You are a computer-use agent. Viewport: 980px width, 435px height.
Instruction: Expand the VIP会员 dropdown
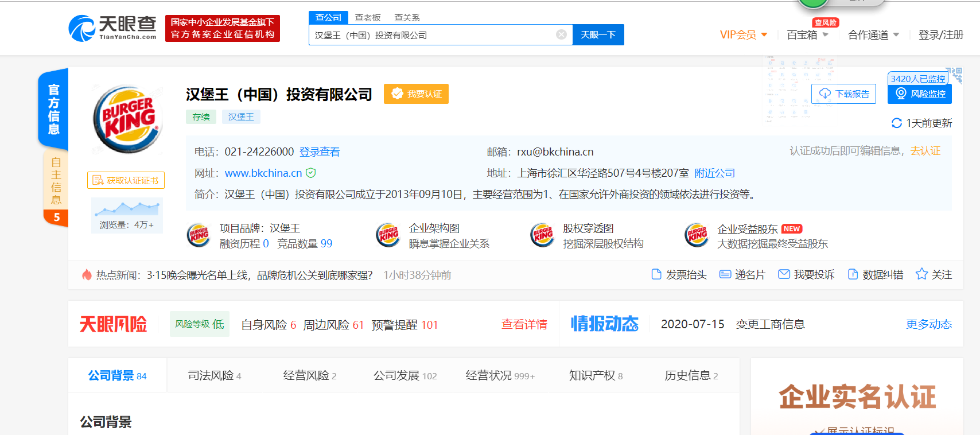744,34
